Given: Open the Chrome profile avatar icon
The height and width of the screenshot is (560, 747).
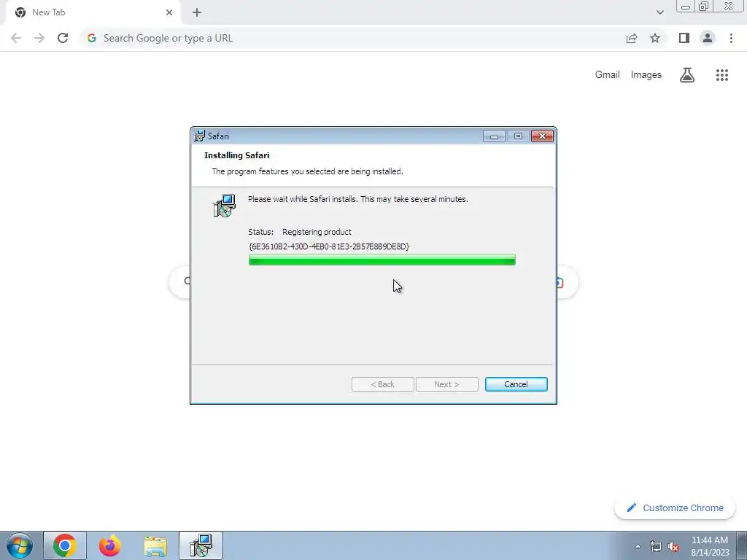Looking at the screenshot, I should (x=708, y=38).
